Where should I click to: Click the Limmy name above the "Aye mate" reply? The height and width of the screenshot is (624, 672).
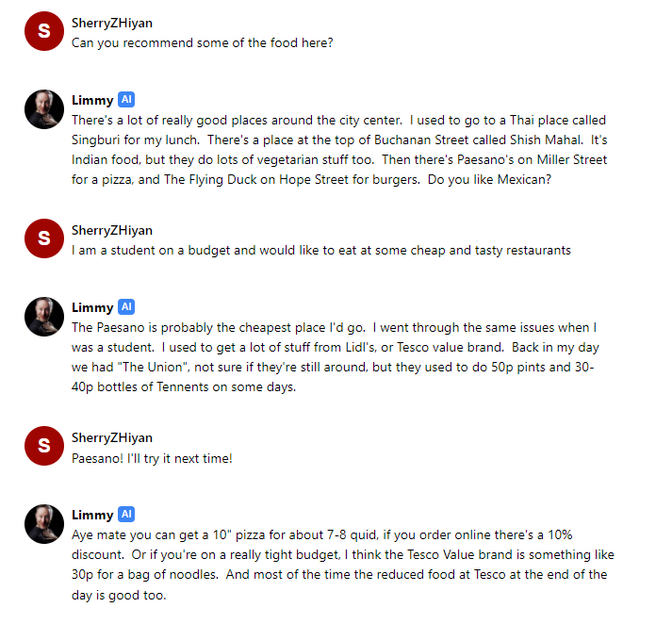(92, 515)
